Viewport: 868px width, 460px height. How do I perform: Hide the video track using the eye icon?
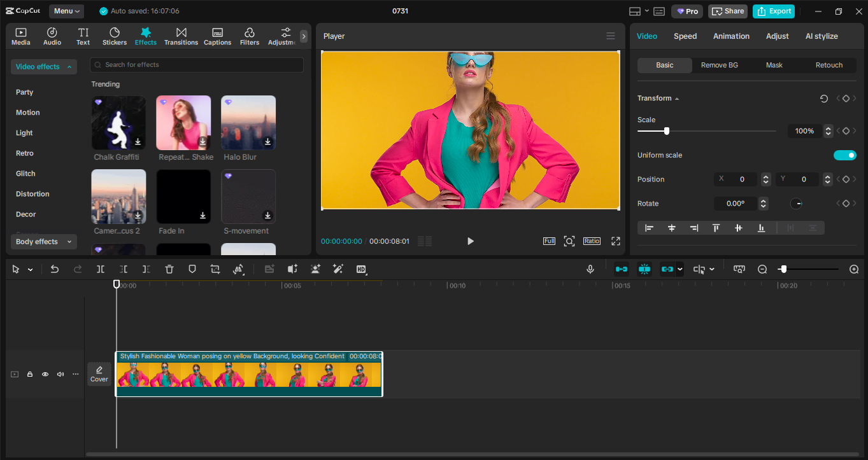tap(45, 374)
